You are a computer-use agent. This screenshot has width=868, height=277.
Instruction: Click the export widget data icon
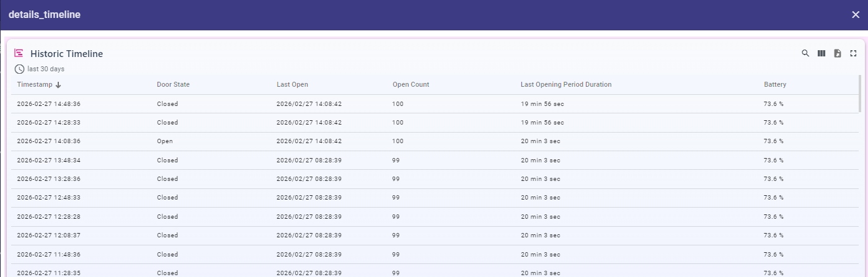click(x=838, y=53)
